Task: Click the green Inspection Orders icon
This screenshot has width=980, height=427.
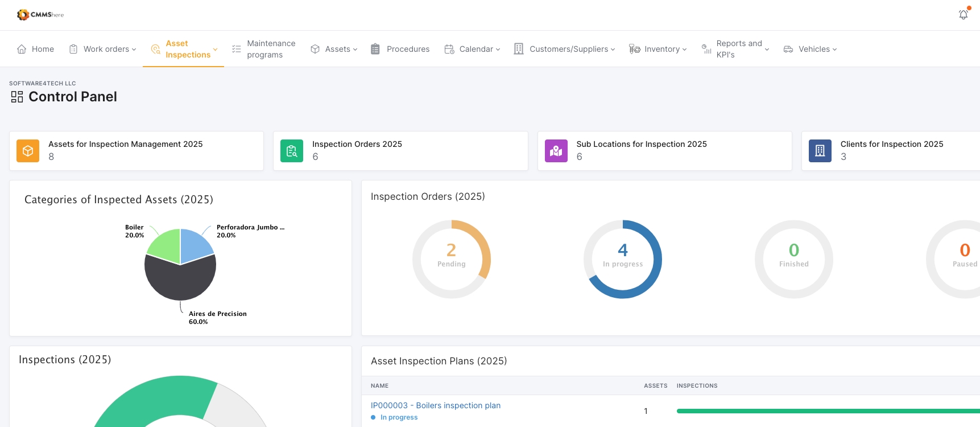Action: 292,151
